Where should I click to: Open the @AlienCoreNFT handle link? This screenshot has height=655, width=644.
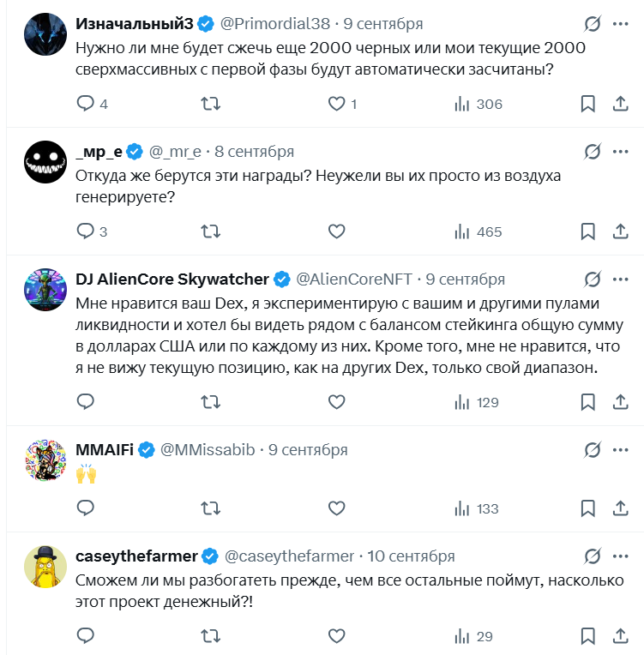(x=354, y=279)
